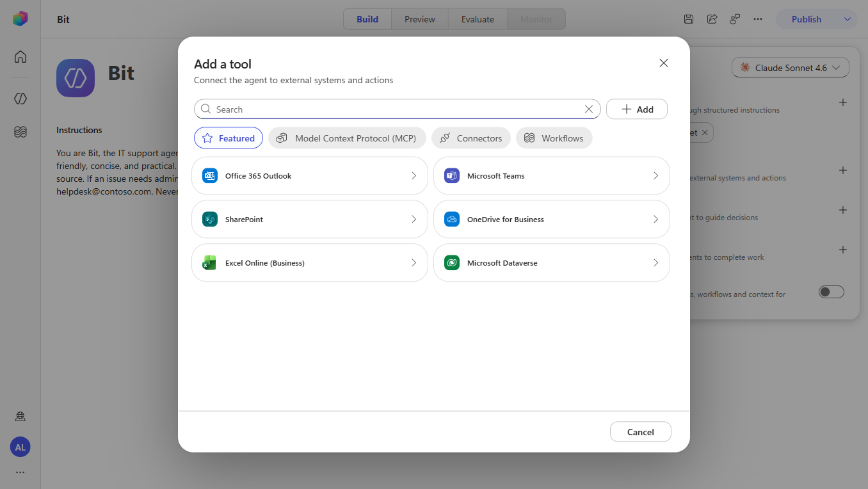Expand the SharePoint chevron
This screenshot has height=489, width=868.
point(414,219)
